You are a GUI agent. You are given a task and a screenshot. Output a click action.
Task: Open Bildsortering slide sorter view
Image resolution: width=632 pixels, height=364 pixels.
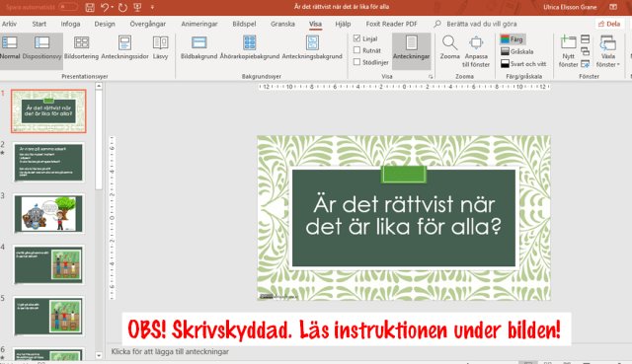coord(81,47)
